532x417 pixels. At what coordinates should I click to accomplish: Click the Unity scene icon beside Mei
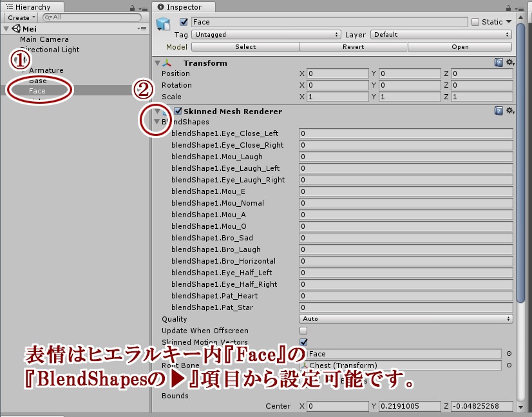click(16, 28)
